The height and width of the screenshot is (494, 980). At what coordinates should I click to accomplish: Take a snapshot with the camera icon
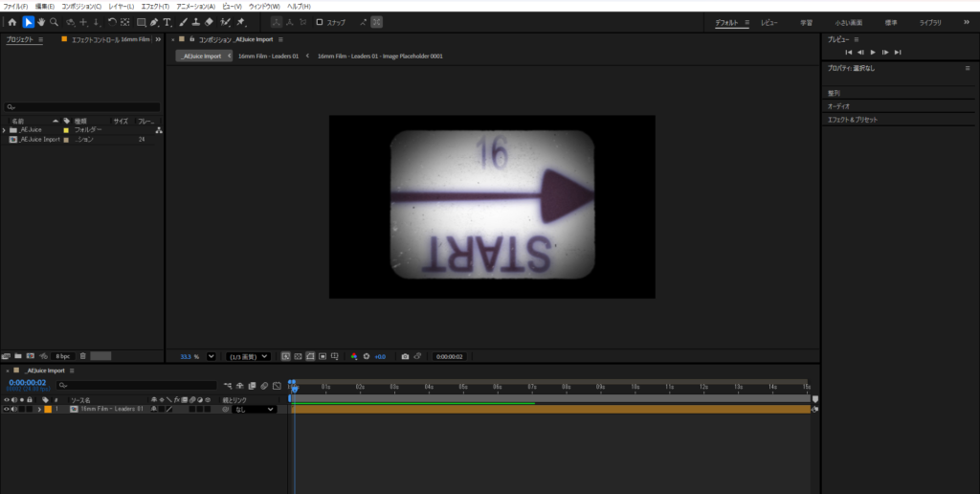(405, 356)
